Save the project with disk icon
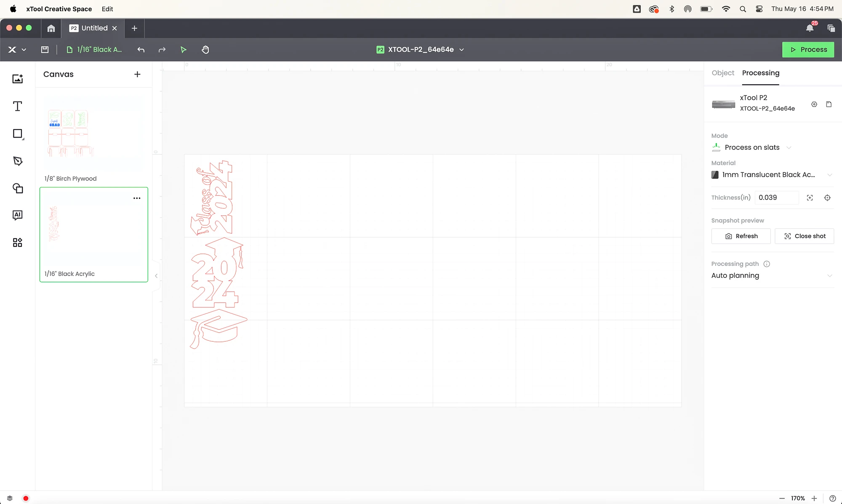This screenshot has width=842, height=504. click(45, 50)
